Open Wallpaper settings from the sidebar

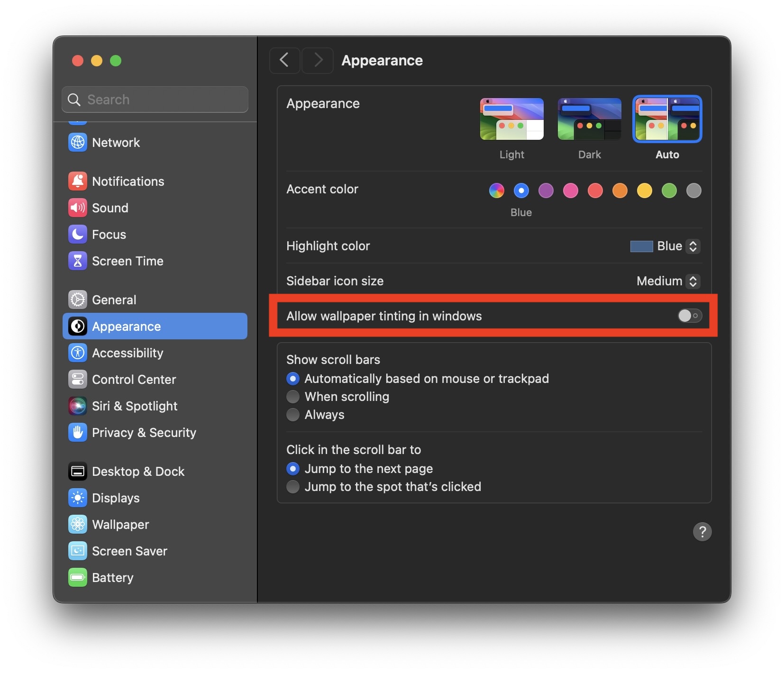pos(120,524)
